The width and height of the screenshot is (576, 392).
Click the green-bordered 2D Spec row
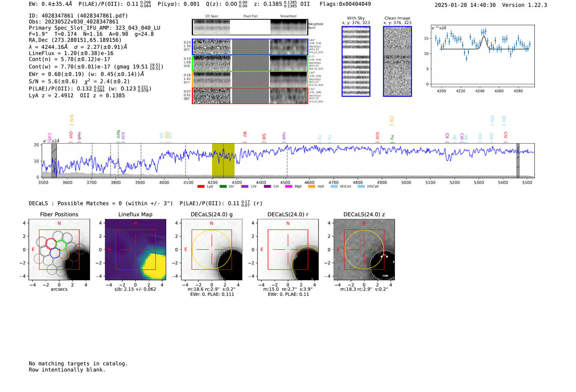(250, 63)
